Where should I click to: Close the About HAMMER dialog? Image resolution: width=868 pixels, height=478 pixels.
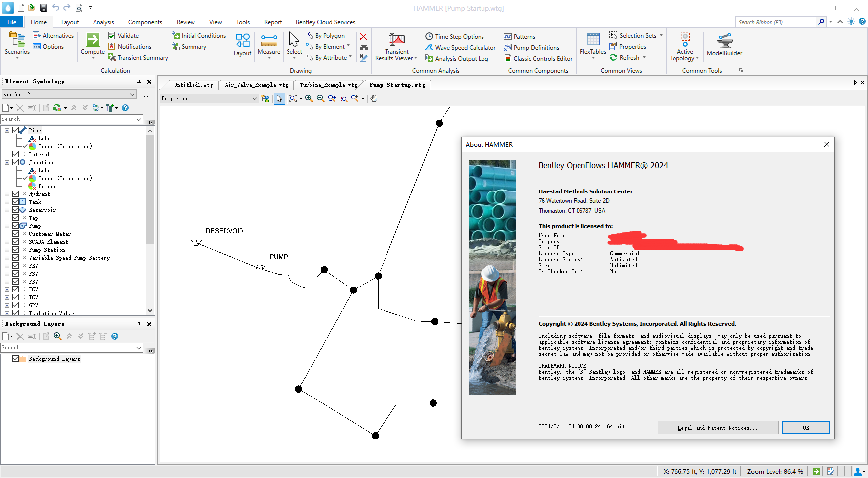(826, 144)
